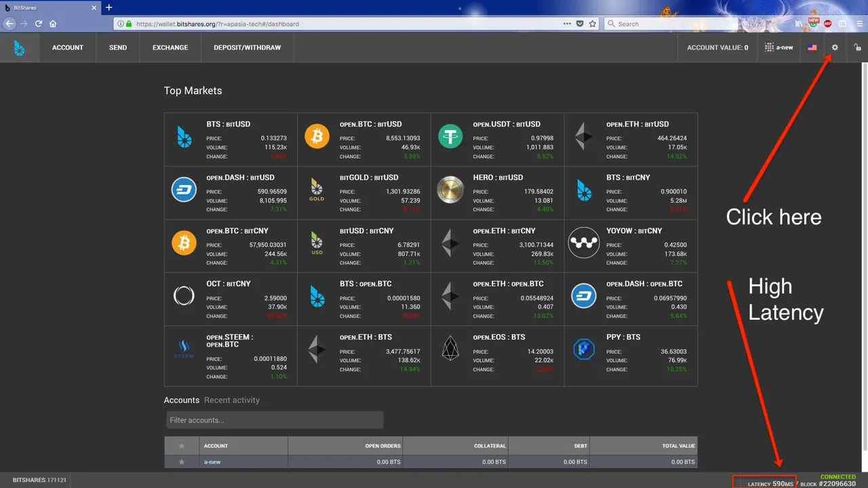The height and width of the screenshot is (488, 868).
Task: Open the YOYOW : bitCNY market icon
Action: coord(584,243)
